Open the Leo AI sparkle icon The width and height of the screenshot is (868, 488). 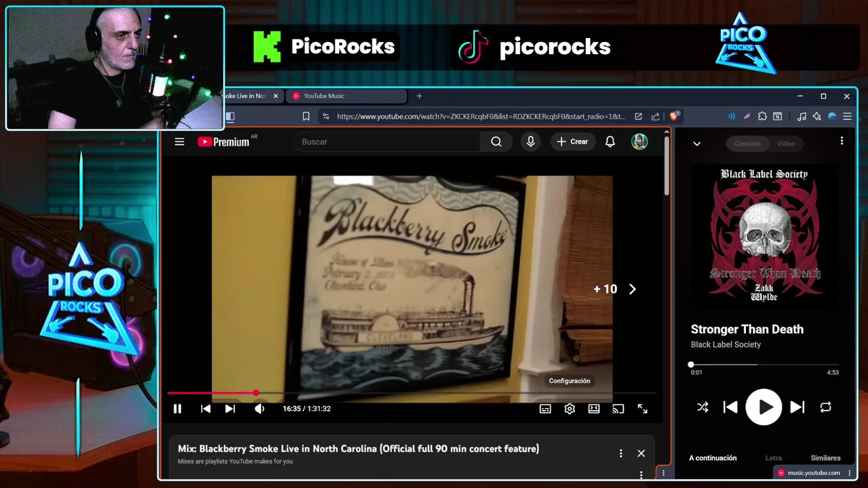[x=817, y=117]
